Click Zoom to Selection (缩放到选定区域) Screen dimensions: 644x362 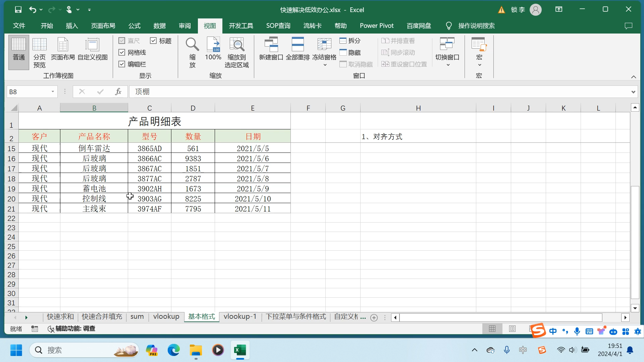(236, 52)
